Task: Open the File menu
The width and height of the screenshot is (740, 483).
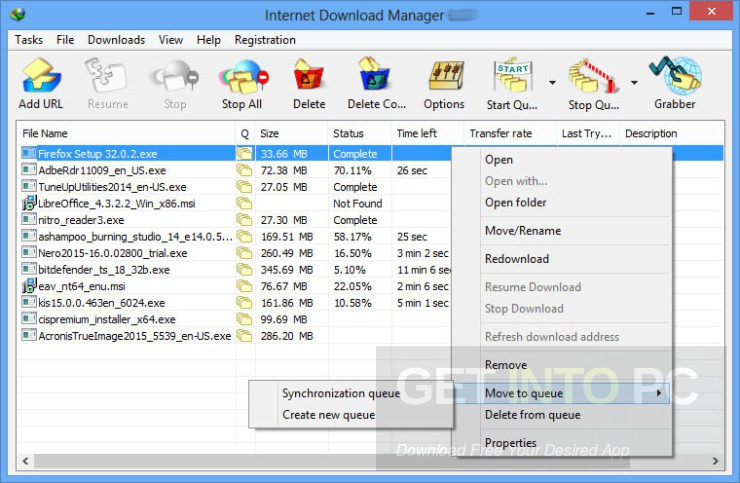Action: (x=65, y=40)
